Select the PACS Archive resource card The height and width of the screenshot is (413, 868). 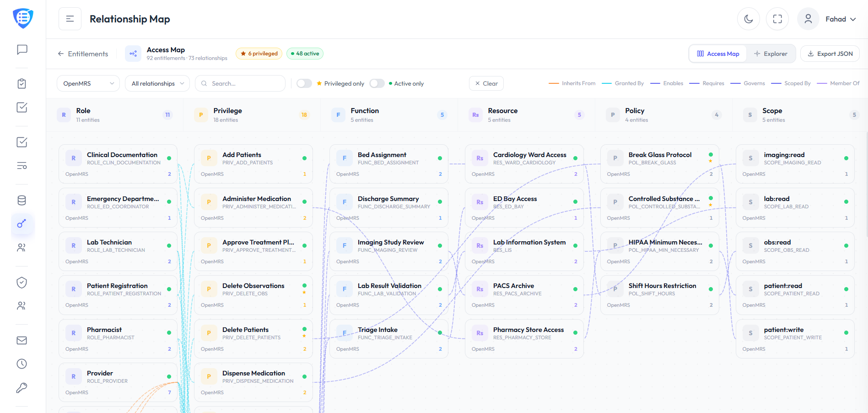(524, 295)
